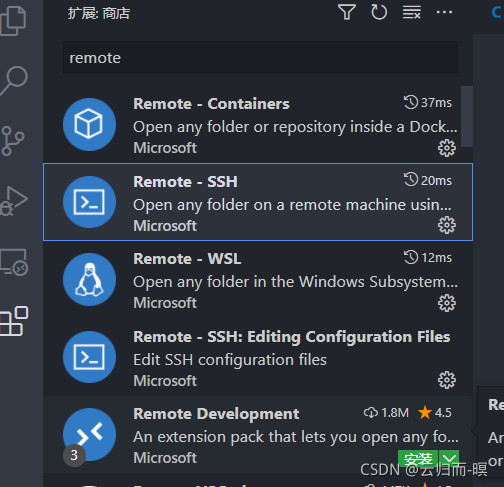Click 'Open any folder or repository' description
The image size is (504, 487).
point(295,127)
